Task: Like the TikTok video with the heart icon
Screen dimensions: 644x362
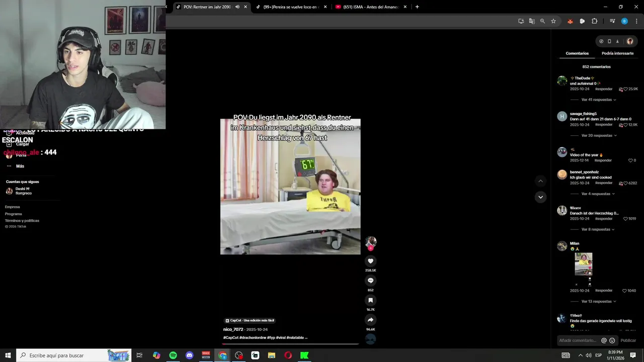Action: coord(370,261)
